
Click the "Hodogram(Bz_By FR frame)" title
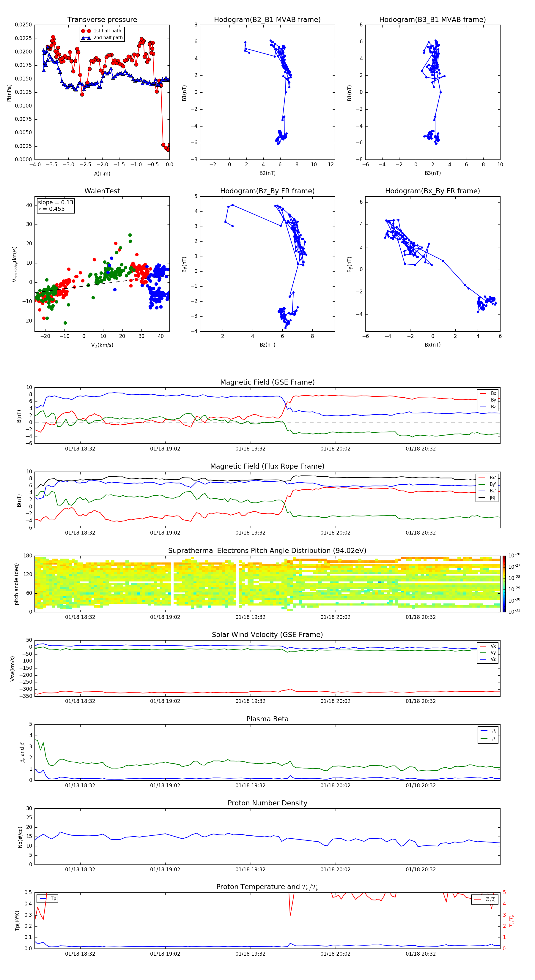(267, 191)
